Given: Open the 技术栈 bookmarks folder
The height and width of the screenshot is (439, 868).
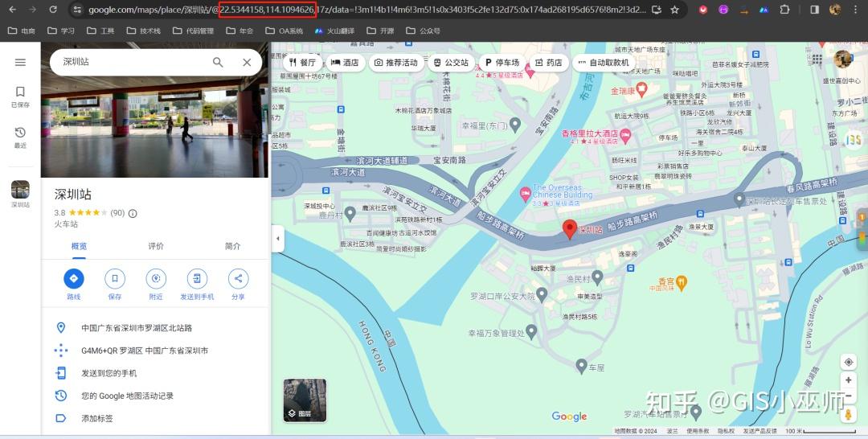Looking at the screenshot, I should click(x=144, y=31).
